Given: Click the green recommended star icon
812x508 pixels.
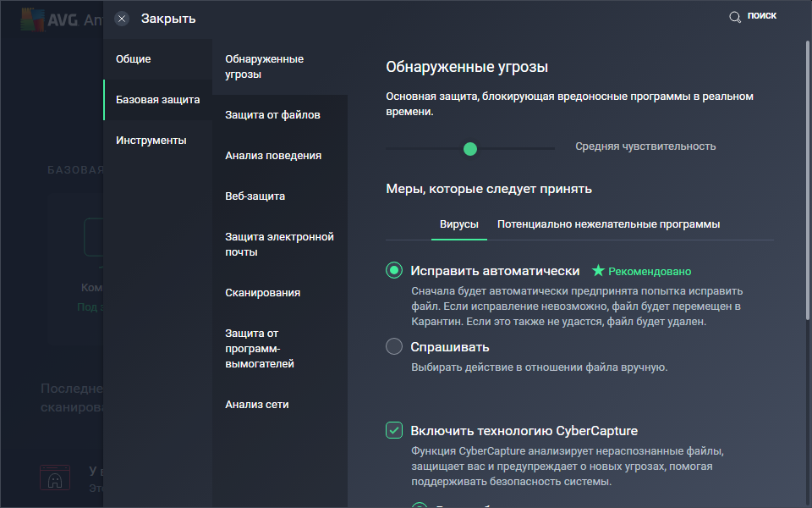Looking at the screenshot, I should pyautogui.click(x=598, y=271).
